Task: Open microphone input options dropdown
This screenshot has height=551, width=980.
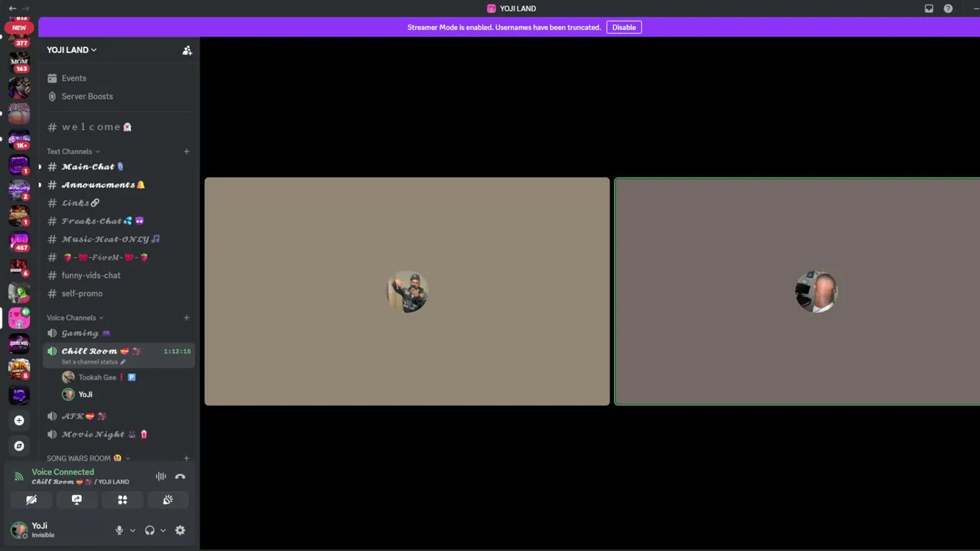Action: (132, 530)
